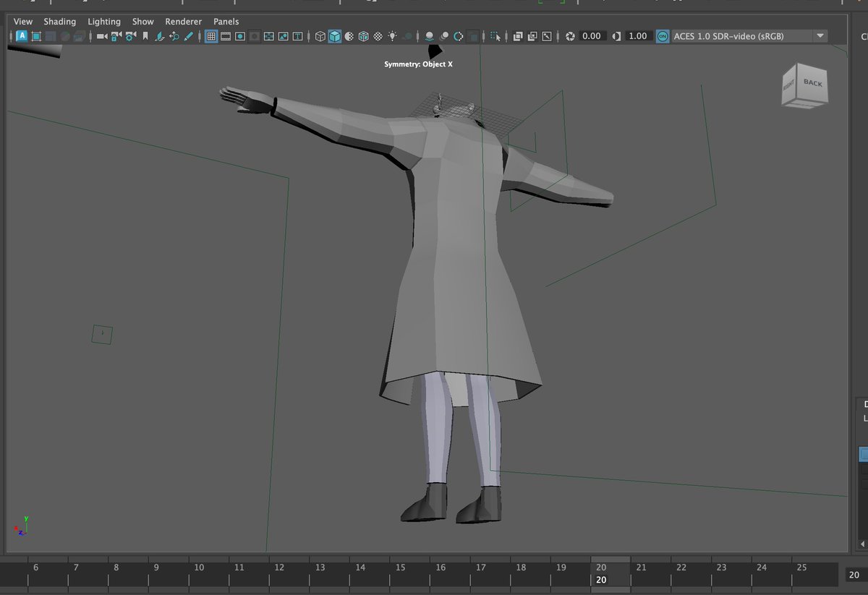Click the Exposure aperture icon
This screenshot has width=868, height=595.
point(570,35)
